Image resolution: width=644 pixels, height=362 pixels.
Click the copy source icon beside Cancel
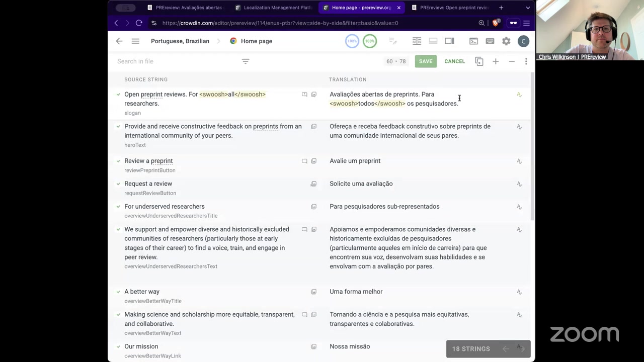[x=479, y=61]
